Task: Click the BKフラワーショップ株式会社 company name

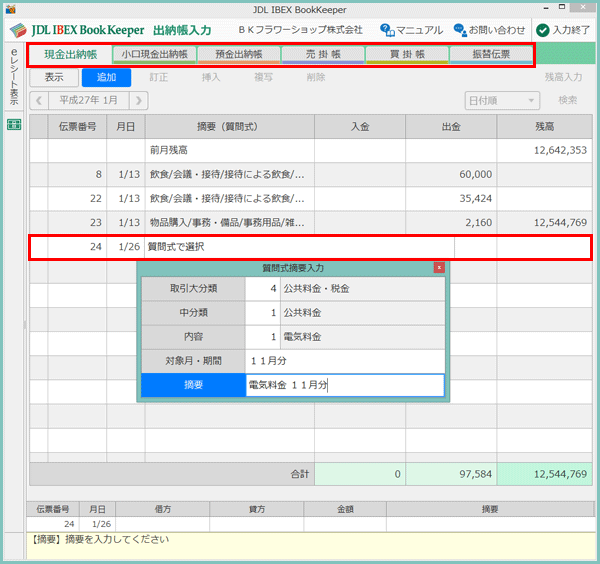Action: click(x=300, y=30)
